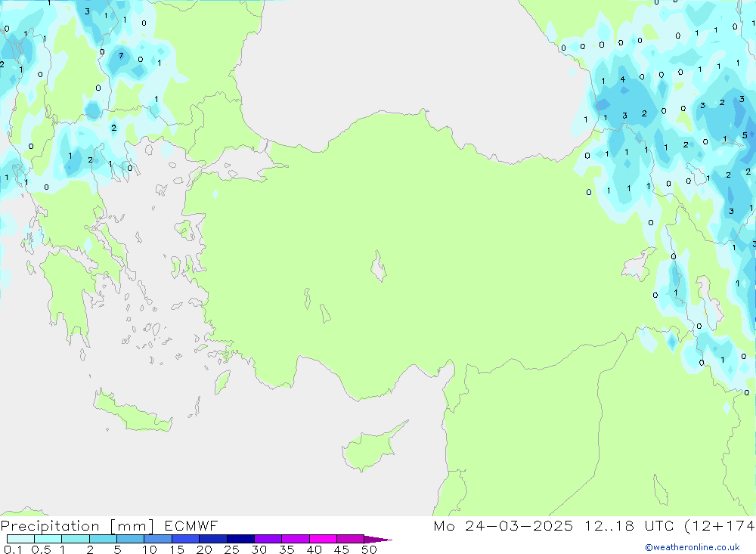Click the 25 legend scale label
The height and width of the screenshot is (554, 756).
pyautogui.click(x=232, y=549)
